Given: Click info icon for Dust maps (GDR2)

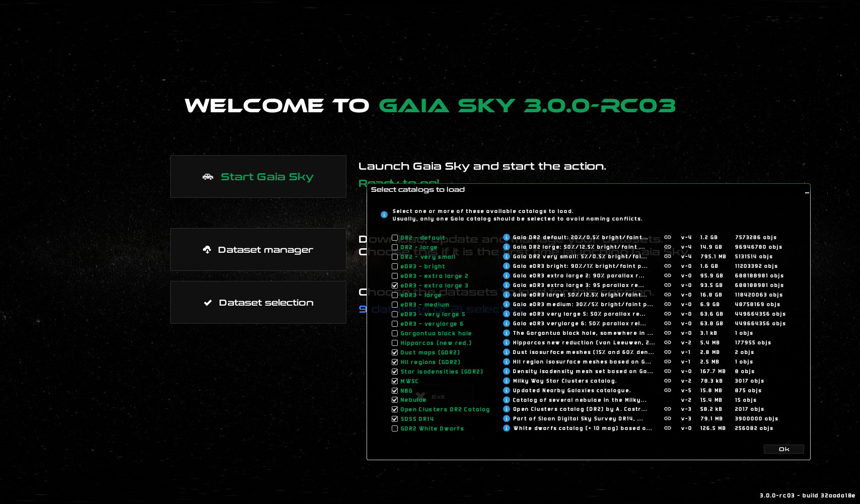Looking at the screenshot, I should point(507,352).
